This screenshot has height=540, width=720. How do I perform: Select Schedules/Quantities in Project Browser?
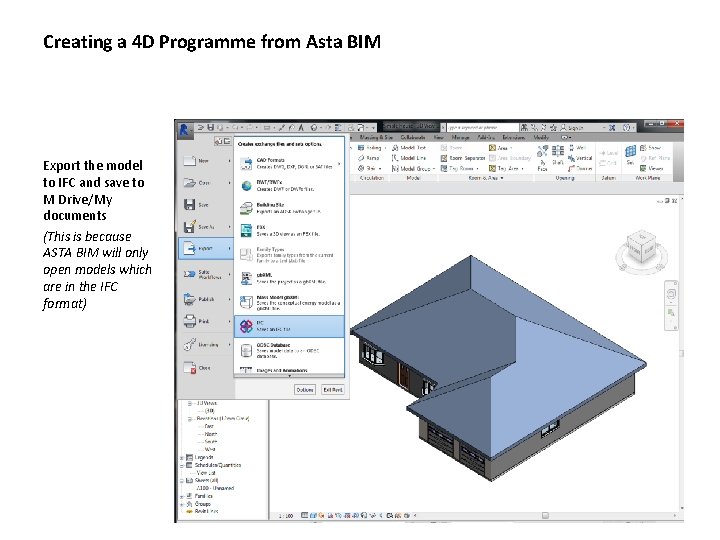pos(218,465)
